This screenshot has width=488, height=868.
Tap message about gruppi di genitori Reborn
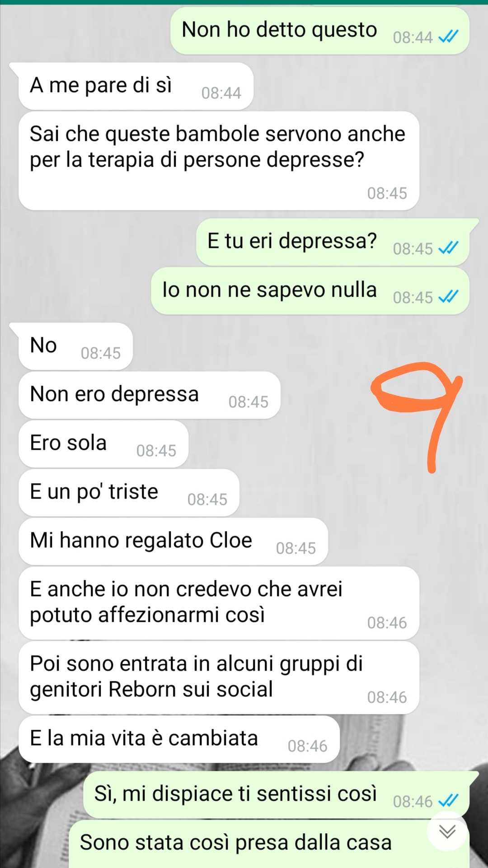point(219,677)
